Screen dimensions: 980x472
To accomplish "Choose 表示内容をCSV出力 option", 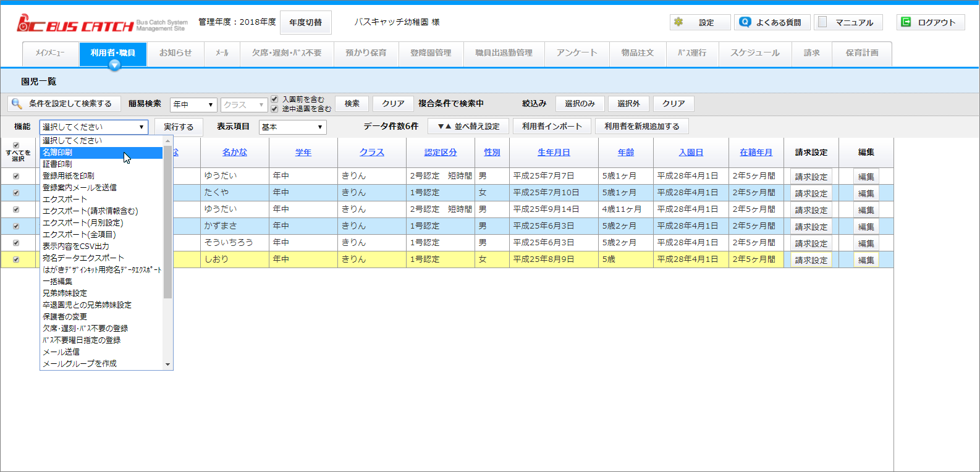I will [x=101, y=246].
